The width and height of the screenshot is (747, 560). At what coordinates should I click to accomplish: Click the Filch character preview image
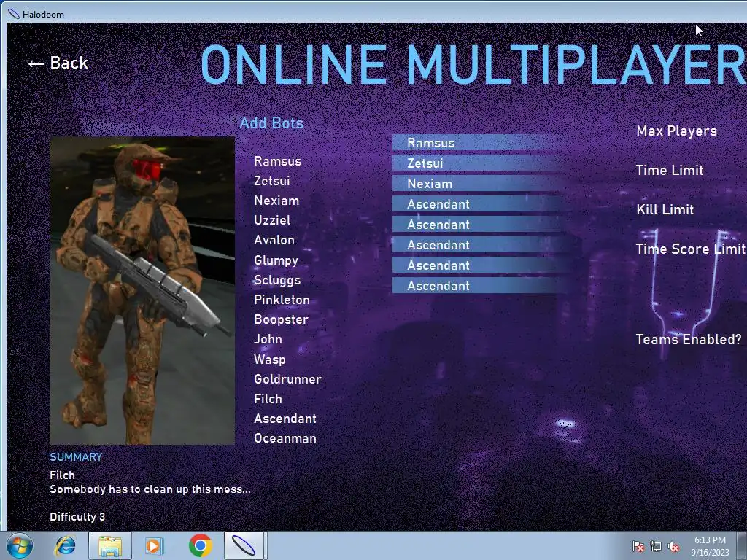pyautogui.click(x=142, y=290)
